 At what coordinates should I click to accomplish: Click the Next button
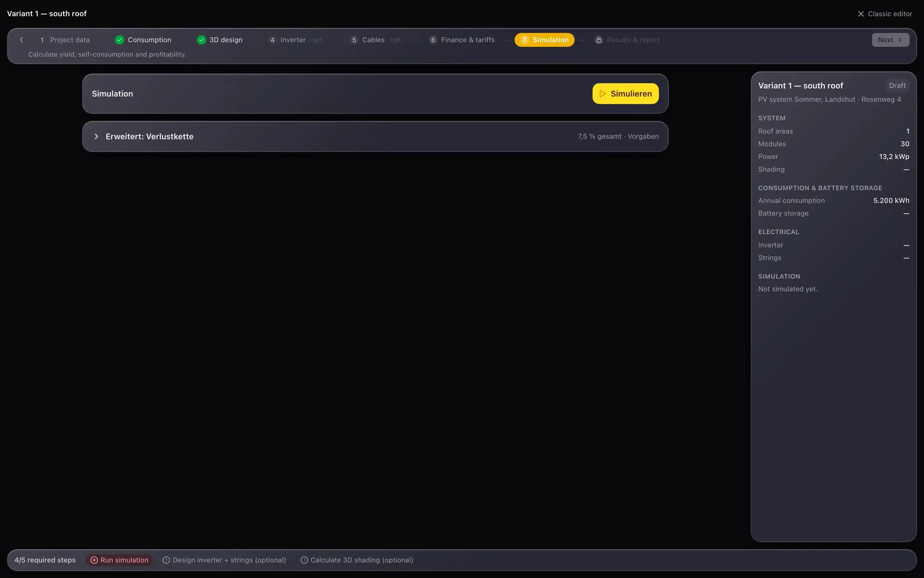click(891, 40)
